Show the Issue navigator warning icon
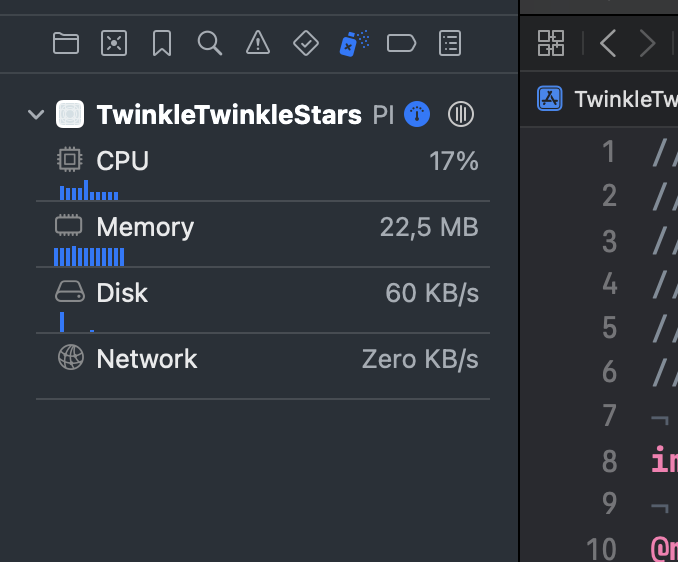 [258, 42]
